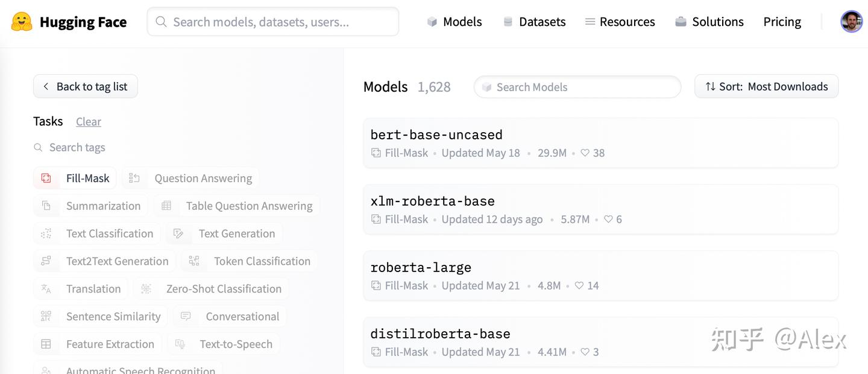
Task: Clear the selected Tasks filters
Action: [x=89, y=122]
